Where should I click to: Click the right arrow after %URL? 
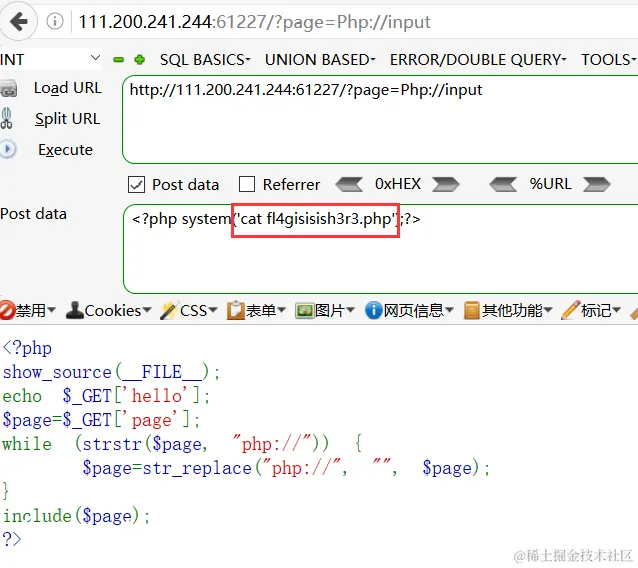click(x=596, y=184)
